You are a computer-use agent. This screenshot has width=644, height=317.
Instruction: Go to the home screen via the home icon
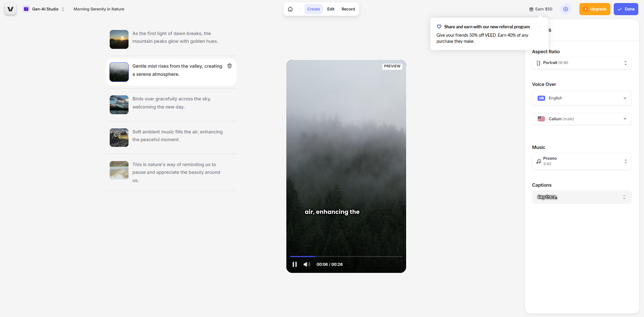[x=290, y=9]
